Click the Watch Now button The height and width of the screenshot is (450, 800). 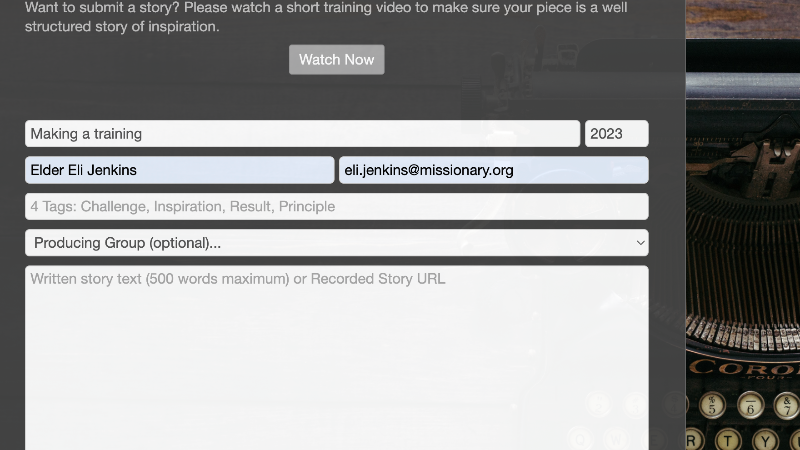pos(336,60)
